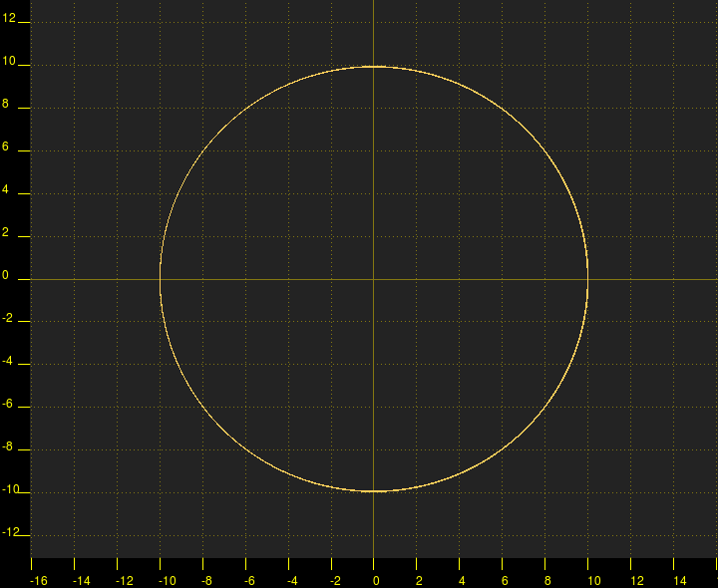
Task: Click the circle's bottom point on the y-axis
Action: 374,491
